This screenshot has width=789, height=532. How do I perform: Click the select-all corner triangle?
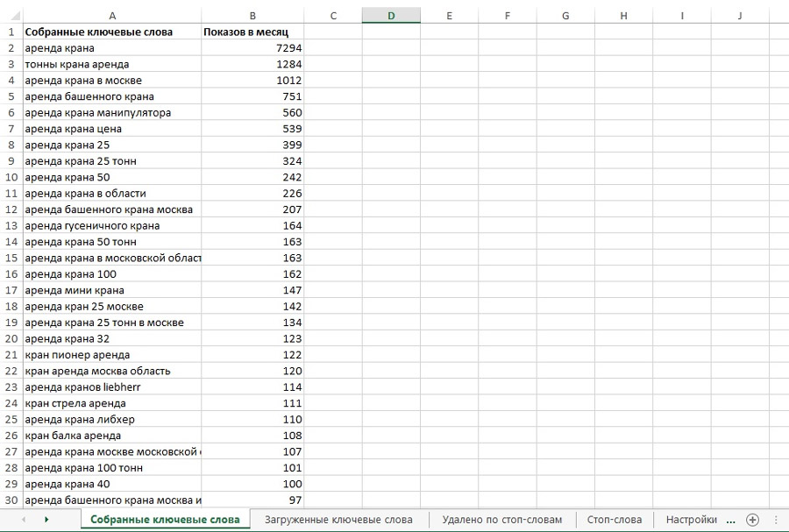(15, 16)
